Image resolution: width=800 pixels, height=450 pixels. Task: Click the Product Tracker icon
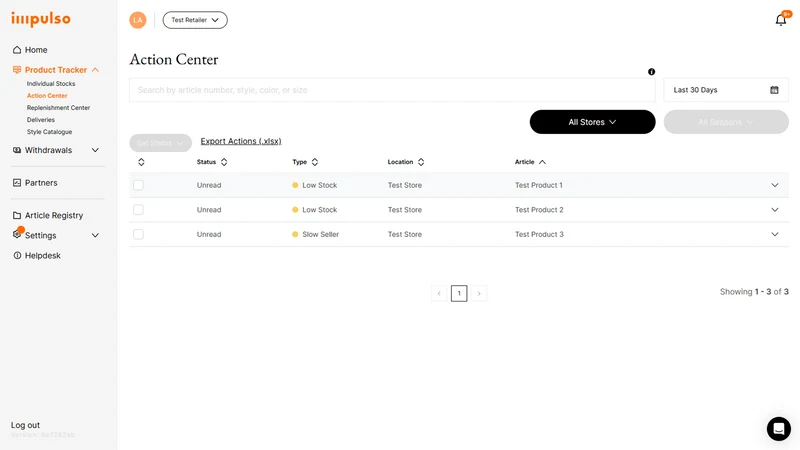pyautogui.click(x=17, y=69)
